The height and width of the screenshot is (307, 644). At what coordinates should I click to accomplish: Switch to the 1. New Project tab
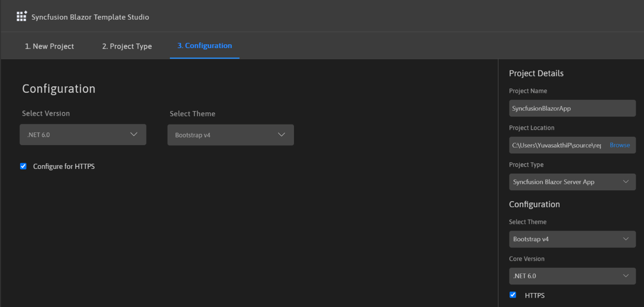pyautogui.click(x=50, y=46)
